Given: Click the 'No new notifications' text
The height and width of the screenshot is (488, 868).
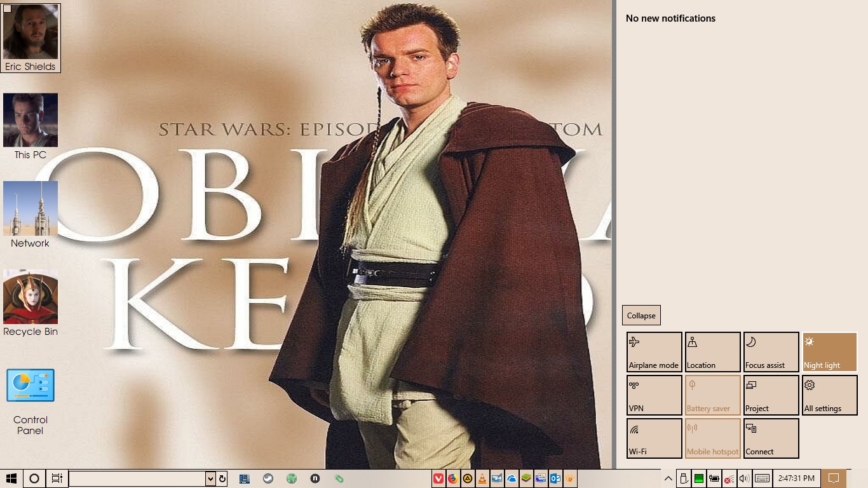Looking at the screenshot, I should (670, 18).
